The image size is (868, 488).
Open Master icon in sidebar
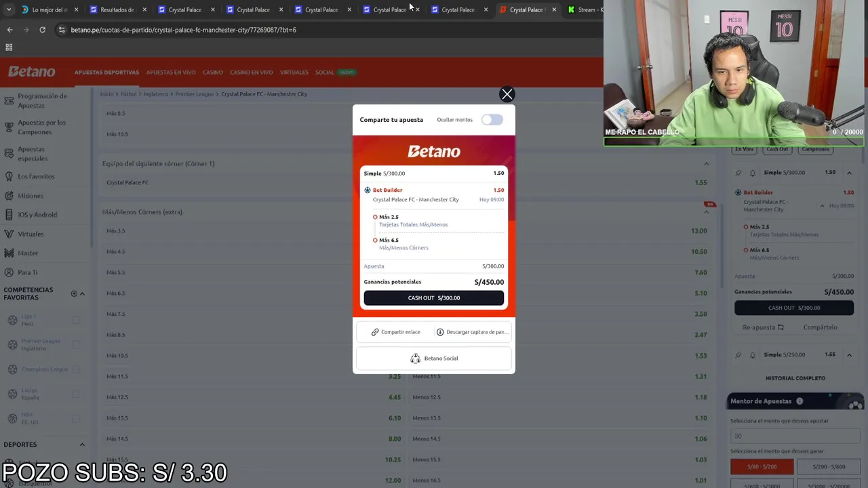coord(9,253)
